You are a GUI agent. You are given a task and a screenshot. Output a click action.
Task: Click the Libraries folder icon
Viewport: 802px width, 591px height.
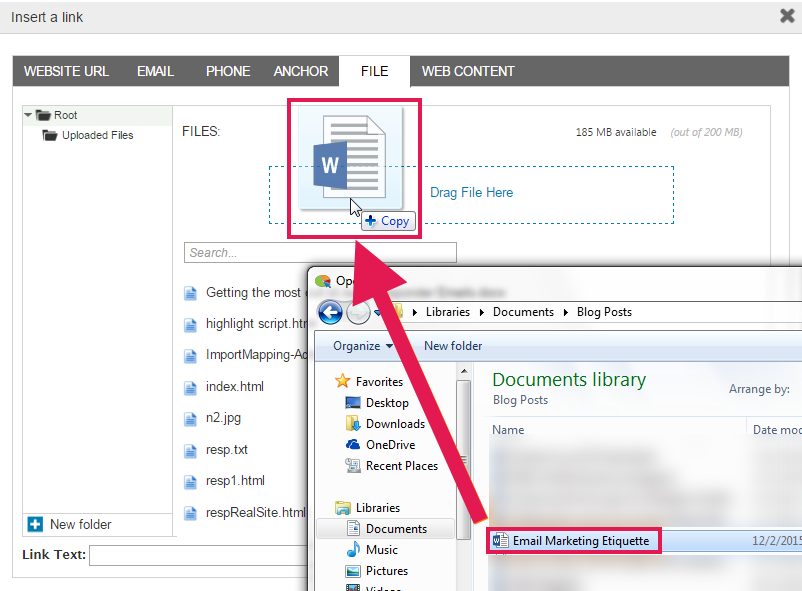click(x=342, y=508)
